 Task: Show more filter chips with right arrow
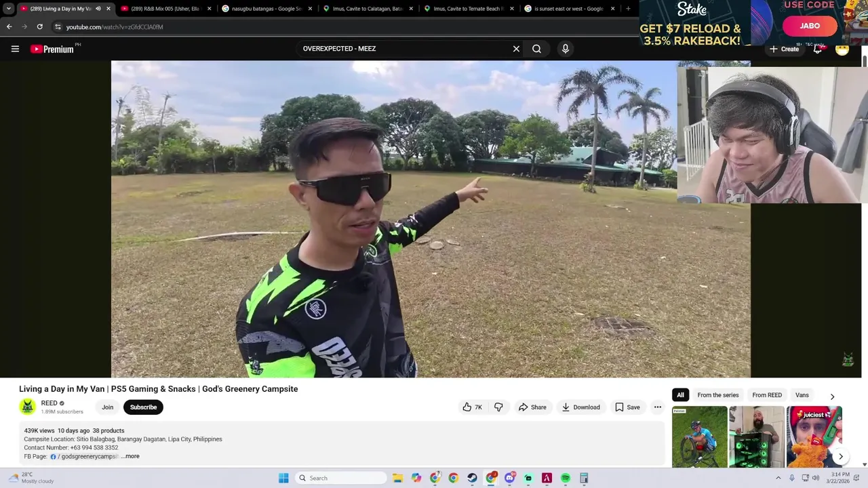pos(832,396)
